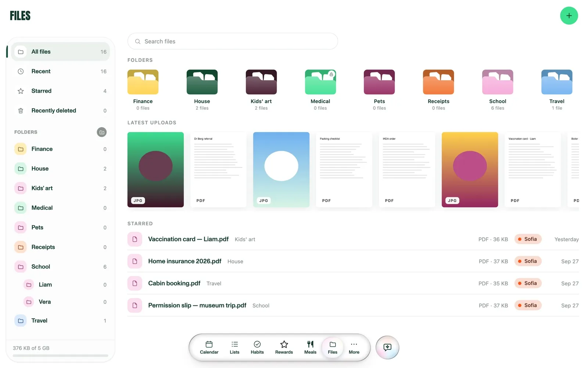Select All files in the sidebar
The image size is (588, 368).
pos(61,52)
